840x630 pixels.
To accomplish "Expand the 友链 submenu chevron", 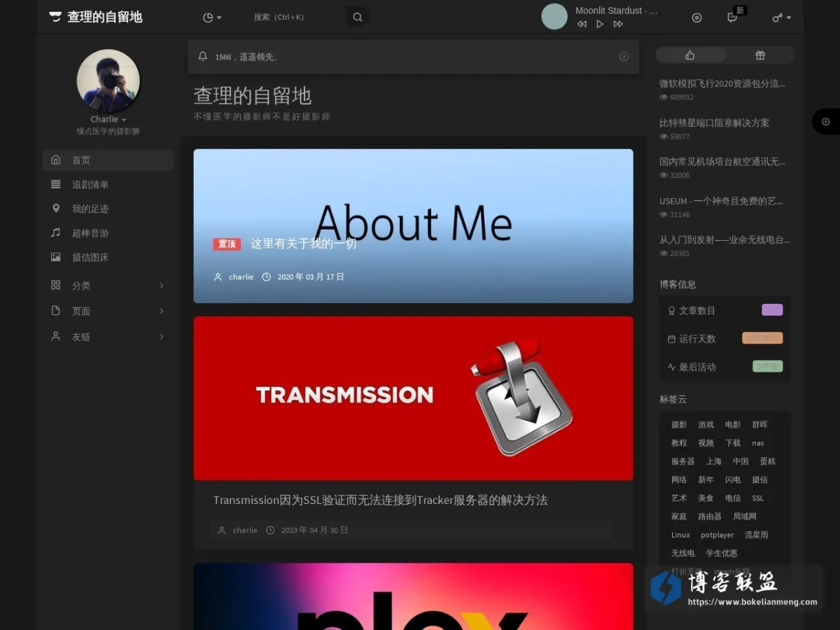I will click(162, 337).
